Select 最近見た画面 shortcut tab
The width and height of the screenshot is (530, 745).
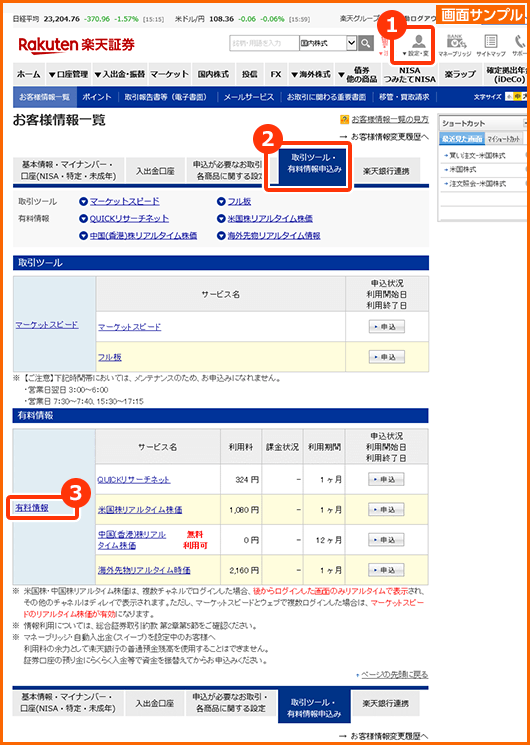(462, 139)
